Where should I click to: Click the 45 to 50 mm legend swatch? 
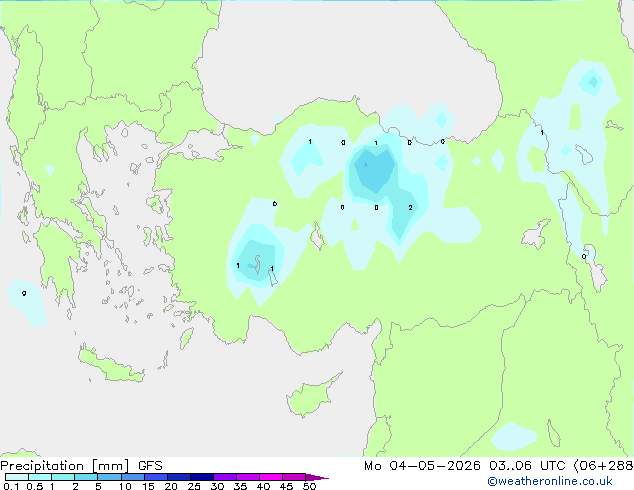294,477
